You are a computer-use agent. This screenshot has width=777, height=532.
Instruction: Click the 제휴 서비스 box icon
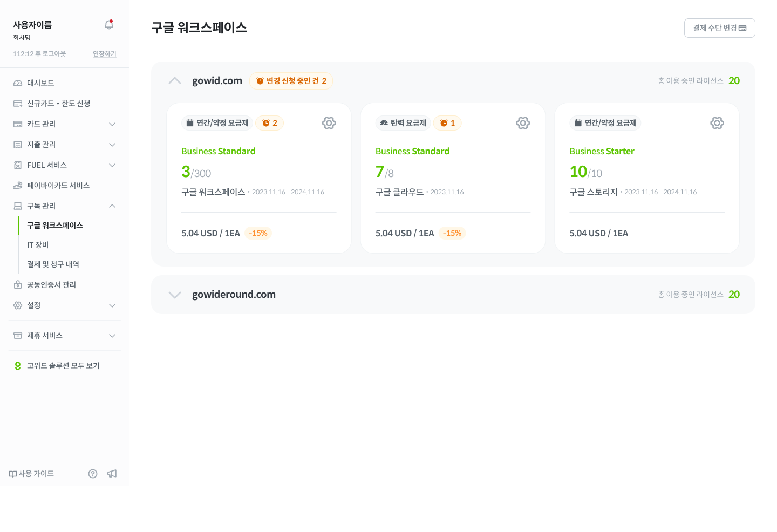pos(18,336)
